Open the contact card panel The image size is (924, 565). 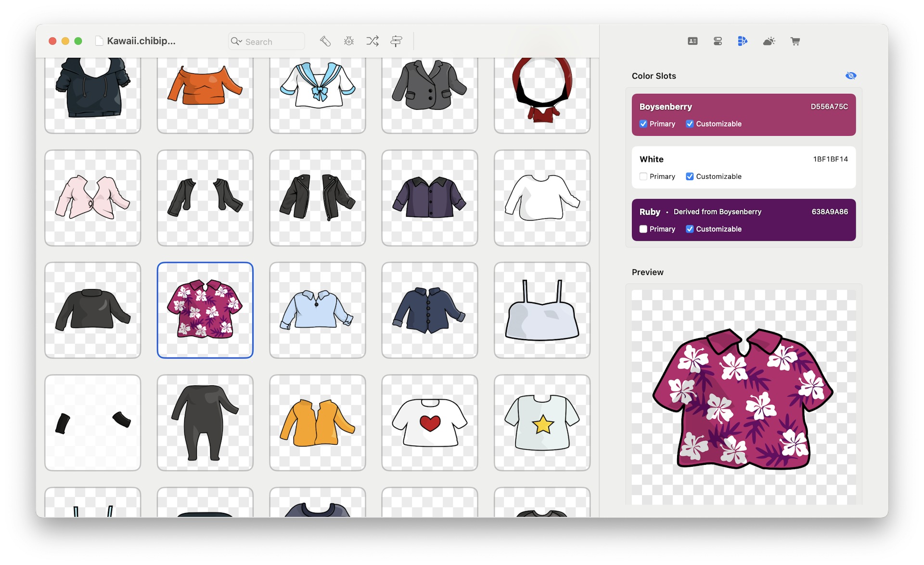[693, 41]
